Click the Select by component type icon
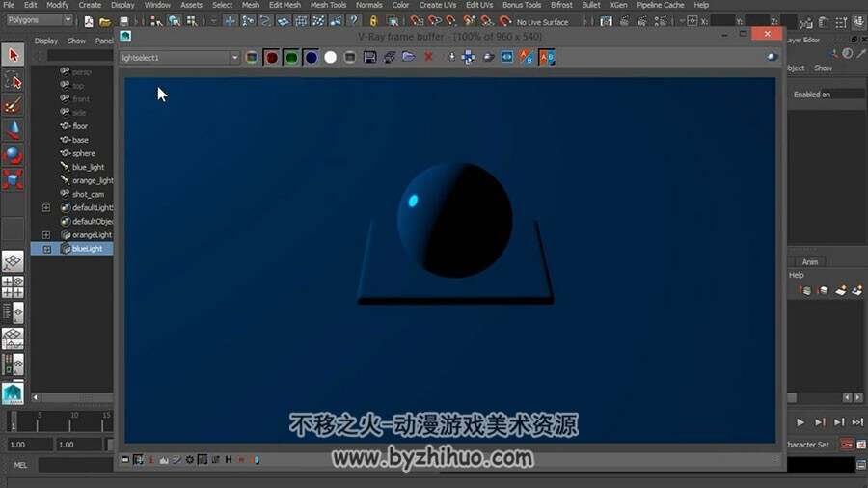The image size is (868, 488). click(192, 21)
